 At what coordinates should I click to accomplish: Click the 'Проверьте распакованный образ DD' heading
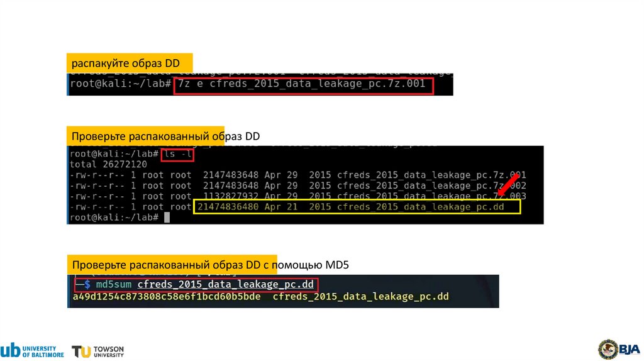coord(165,136)
